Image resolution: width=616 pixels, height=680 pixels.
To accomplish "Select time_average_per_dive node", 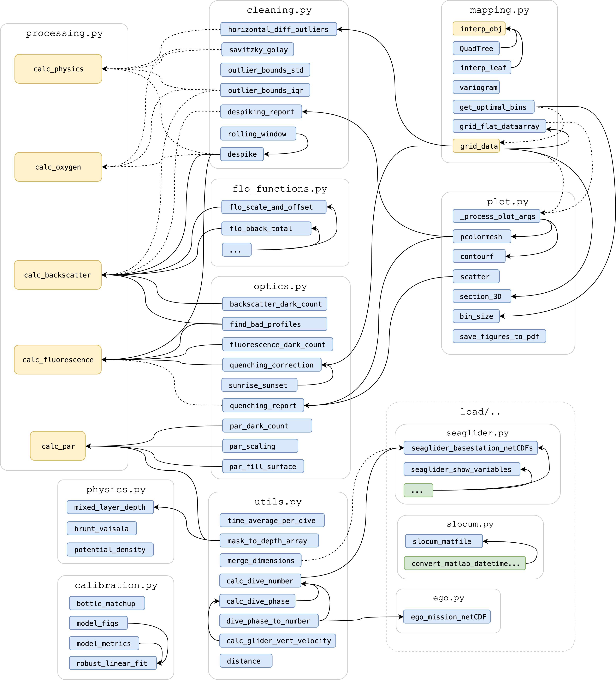I will (272, 520).
